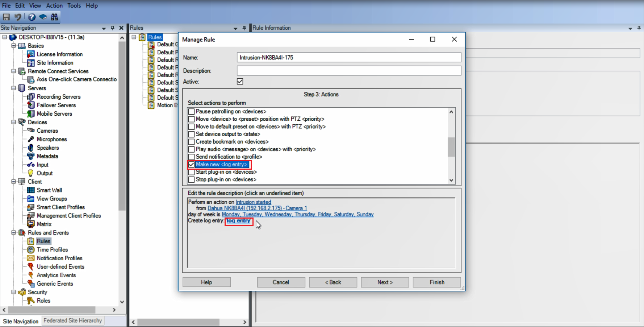
Task: Select the Site Information icon
Action: point(31,63)
